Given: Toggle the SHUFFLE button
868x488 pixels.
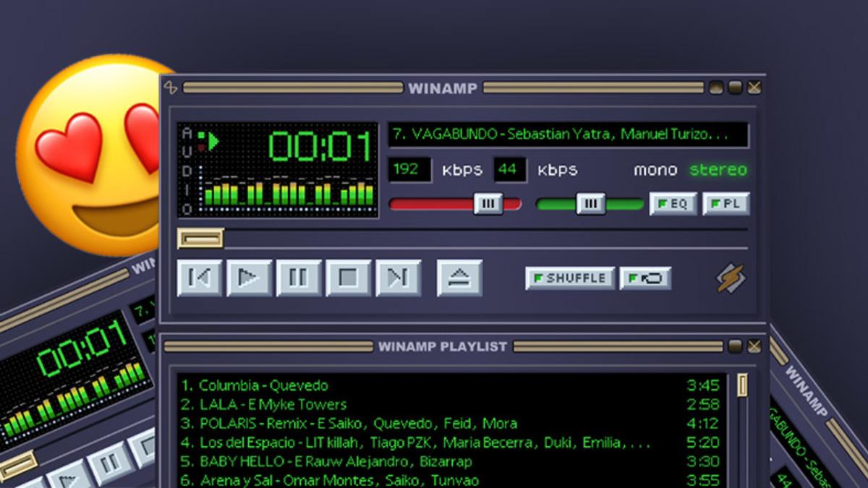Looking at the screenshot, I should tap(570, 278).
